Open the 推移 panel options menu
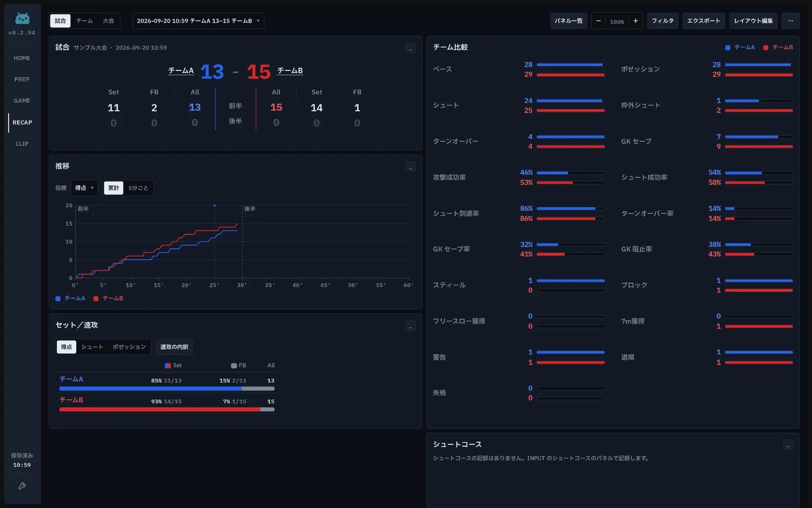 [410, 167]
